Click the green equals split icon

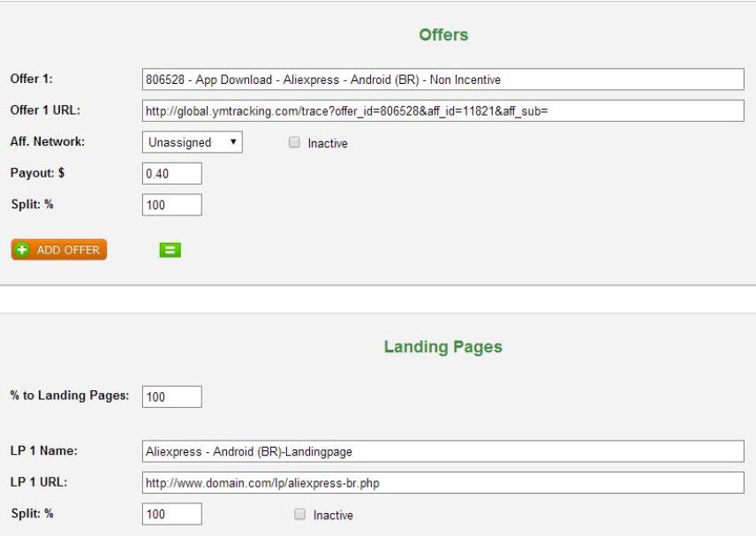coord(170,251)
